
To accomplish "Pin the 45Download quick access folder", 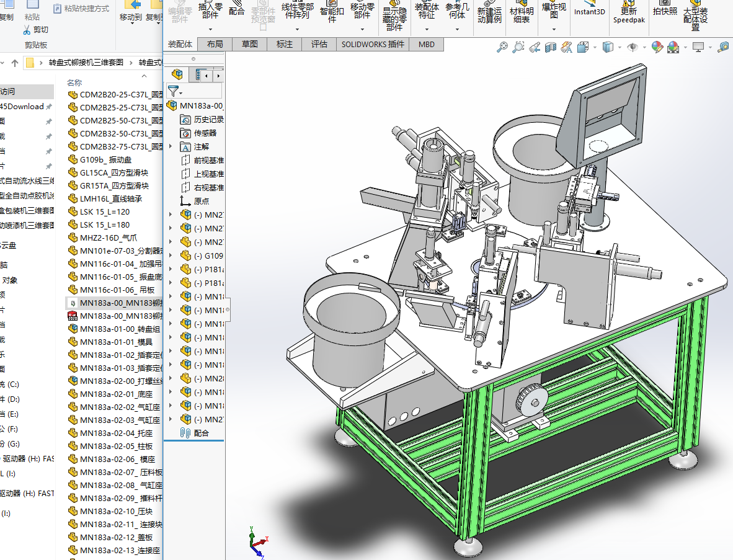I will [x=49, y=107].
